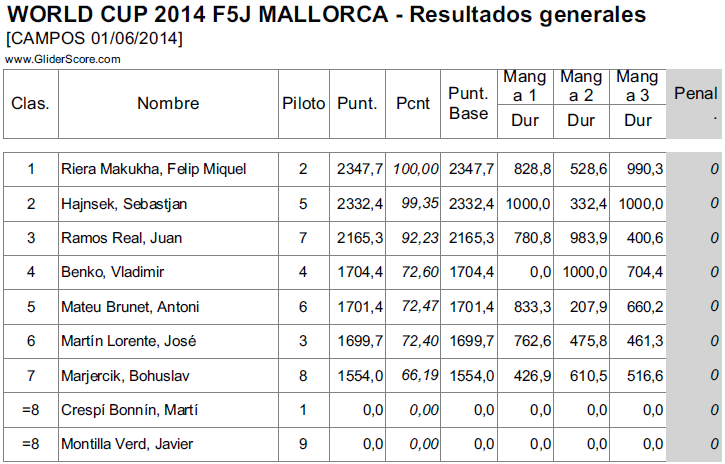Image resolution: width=725 pixels, height=464 pixels.
Task: Select Hajnsek, Sebastjan row name
Action: 125,204
